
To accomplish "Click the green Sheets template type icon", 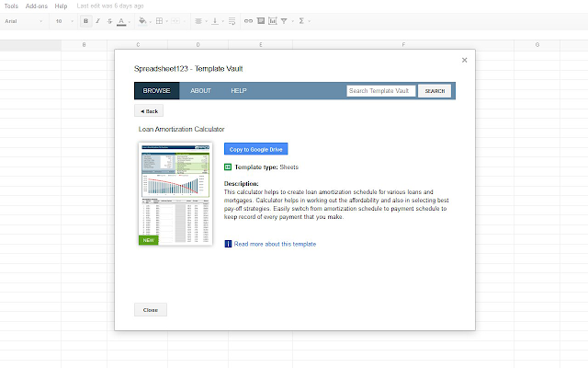I will pos(228,167).
